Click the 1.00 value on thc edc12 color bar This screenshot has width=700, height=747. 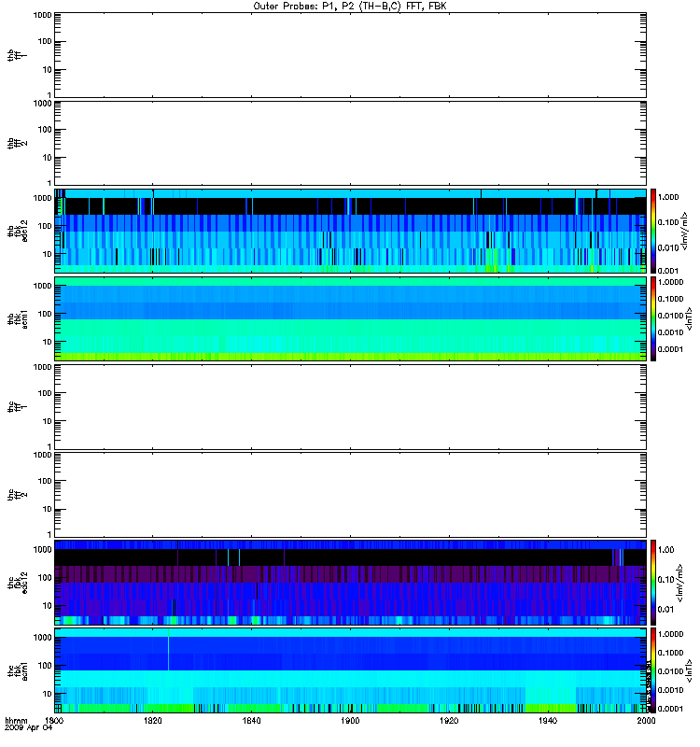tap(665, 550)
